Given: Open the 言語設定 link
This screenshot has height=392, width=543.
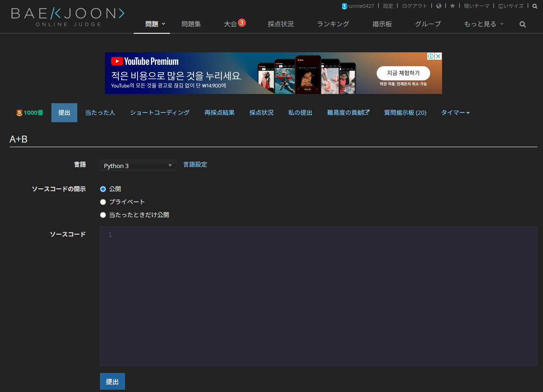Looking at the screenshot, I should pos(195,164).
